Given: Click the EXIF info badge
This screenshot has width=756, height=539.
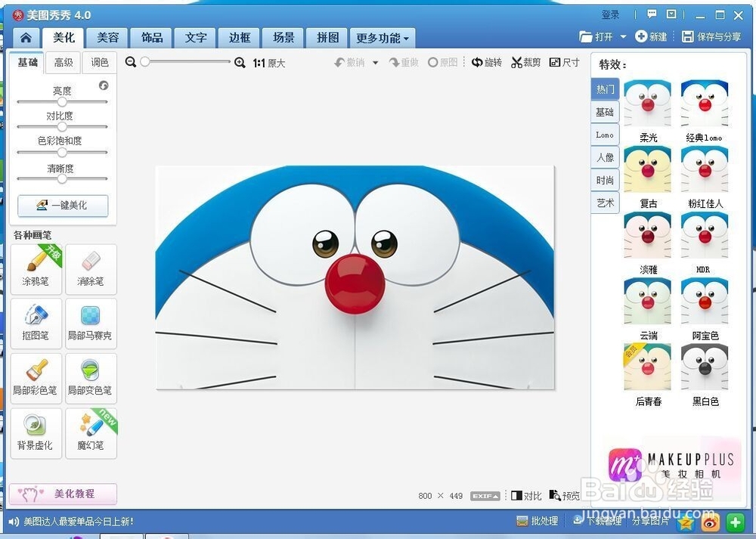Looking at the screenshot, I should (485, 496).
